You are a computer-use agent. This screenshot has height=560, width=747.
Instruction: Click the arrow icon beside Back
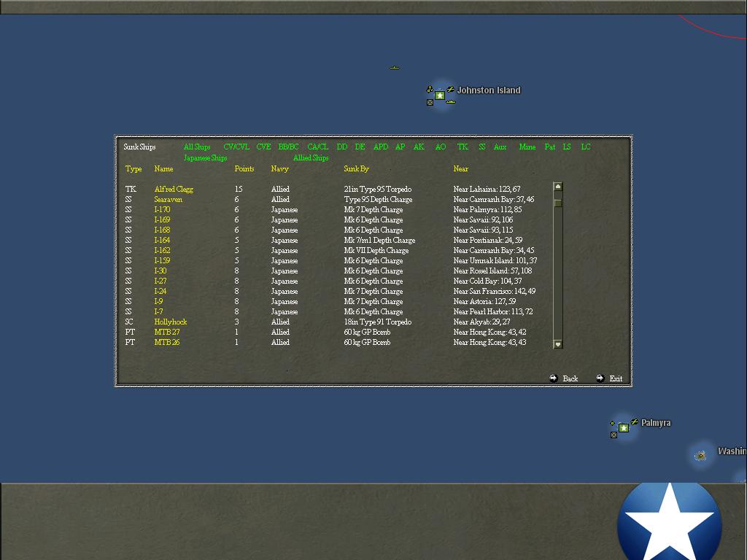pyautogui.click(x=554, y=378)
